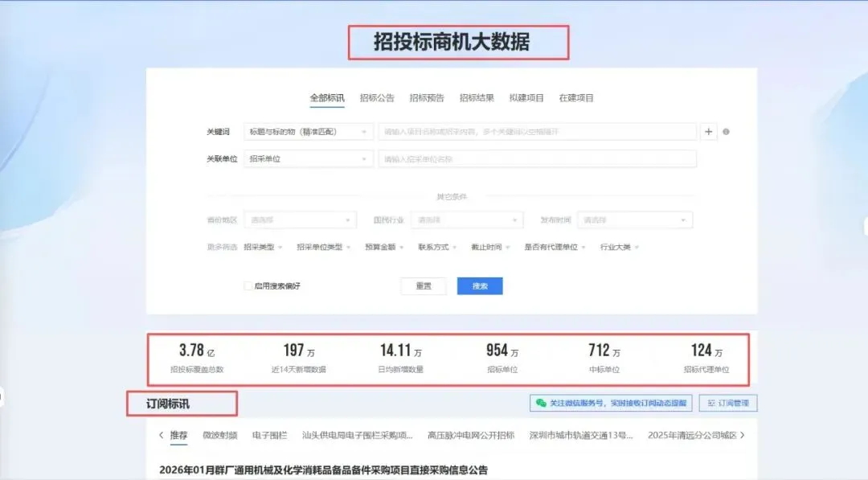Screen dimensions: 868x480
Task: Expand the 招采类型 filter
Action: pyautogui.click(x=263, y=247)
